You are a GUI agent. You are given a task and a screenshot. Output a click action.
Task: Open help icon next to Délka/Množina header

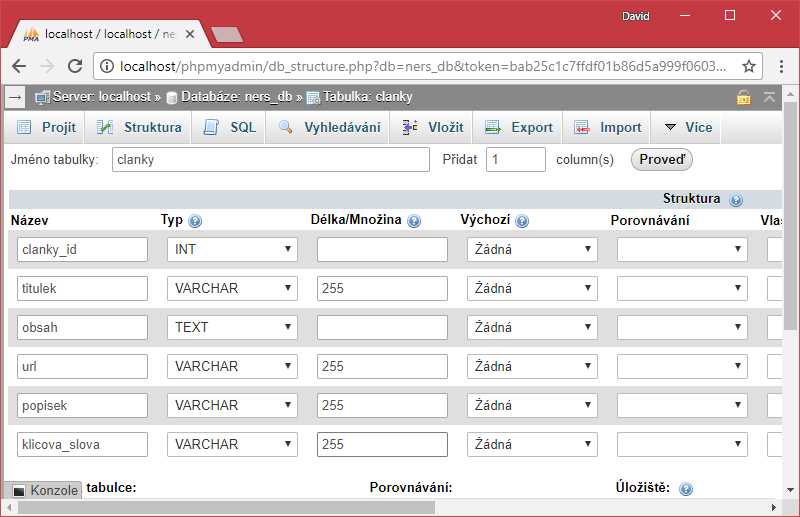pyautogui.click(x=414, y=221)
